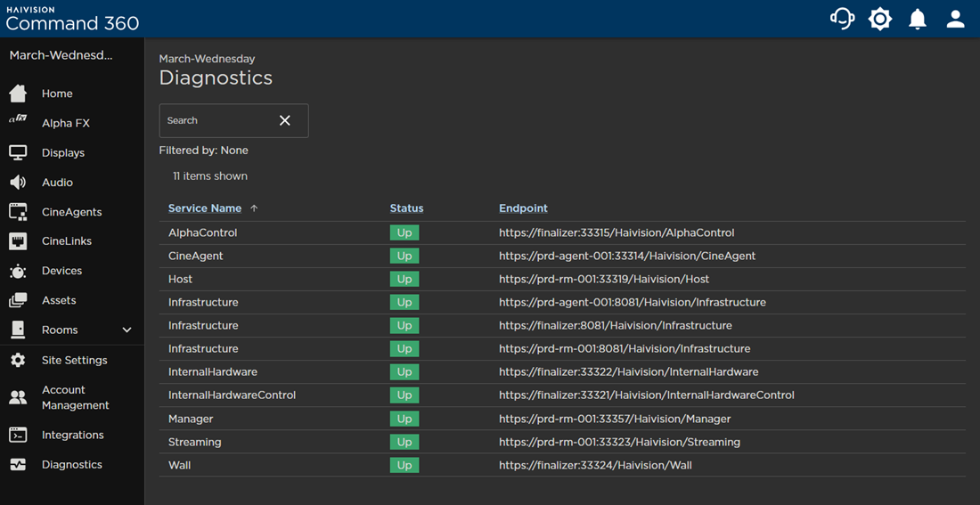Viewport: 980px width, 505px height.
Task: Open the Alpha FX menu item
Action: tap(66, 123)
